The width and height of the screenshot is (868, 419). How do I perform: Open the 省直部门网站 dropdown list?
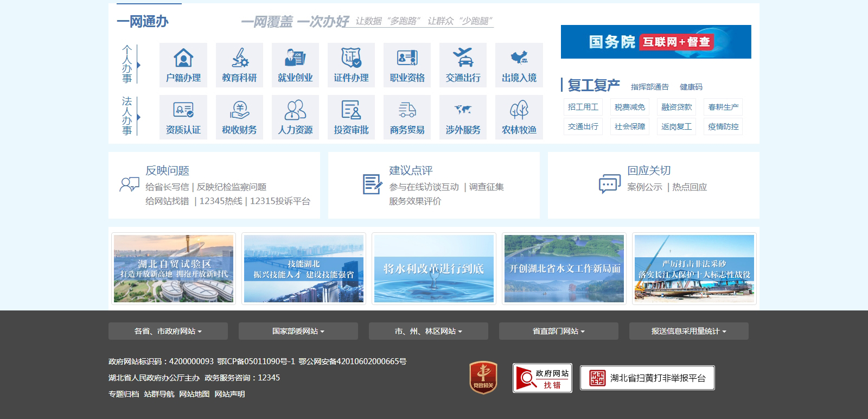click(x=559, y=331)
